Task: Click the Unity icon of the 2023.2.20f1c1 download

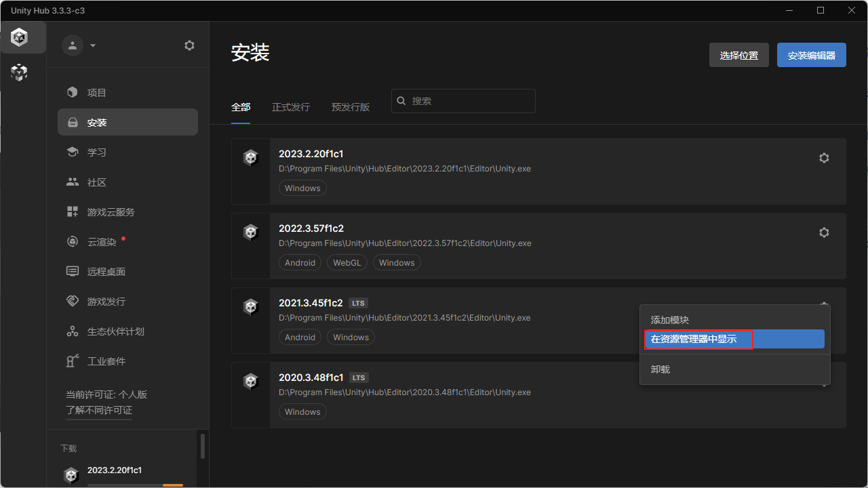Action: tap(71, 475)
